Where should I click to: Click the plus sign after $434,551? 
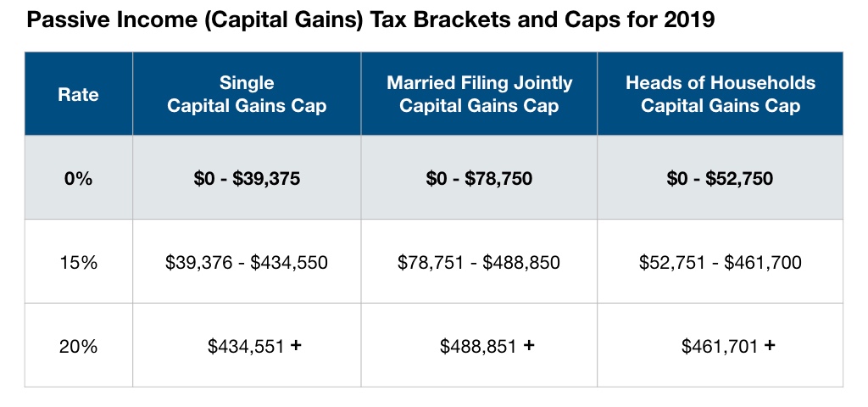[296, 345]
